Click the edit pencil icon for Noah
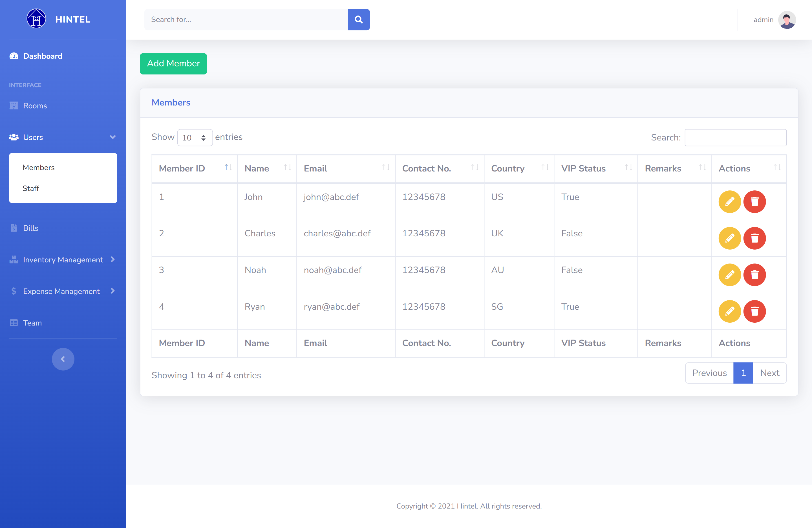The image size is (812, 528). pyautogui.click(x=729, y=274)
